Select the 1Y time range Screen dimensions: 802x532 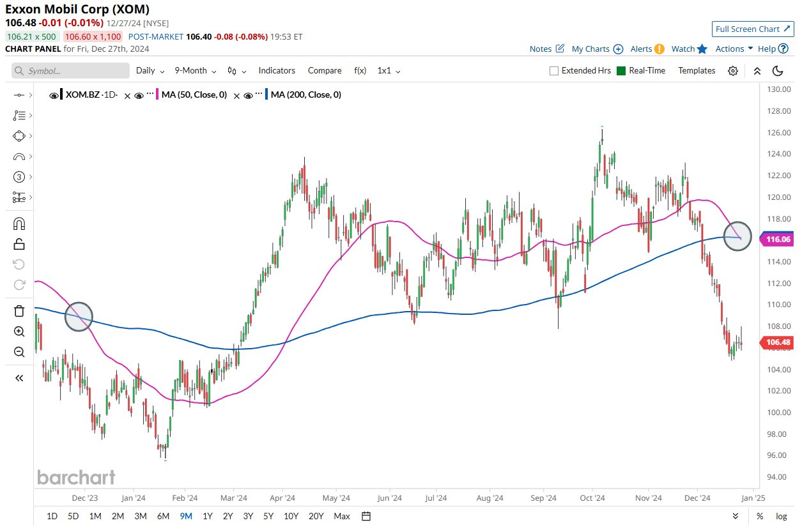pyautogui.click(x=207, y=516)
